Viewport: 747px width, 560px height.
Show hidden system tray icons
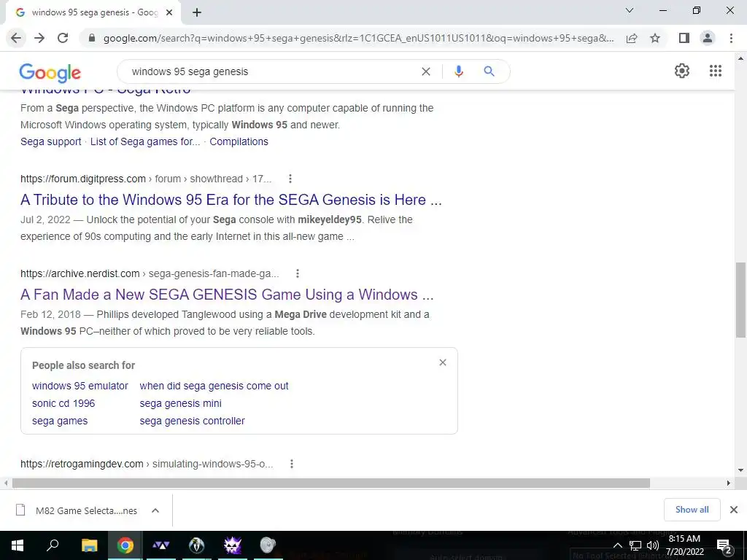(617, 545)
